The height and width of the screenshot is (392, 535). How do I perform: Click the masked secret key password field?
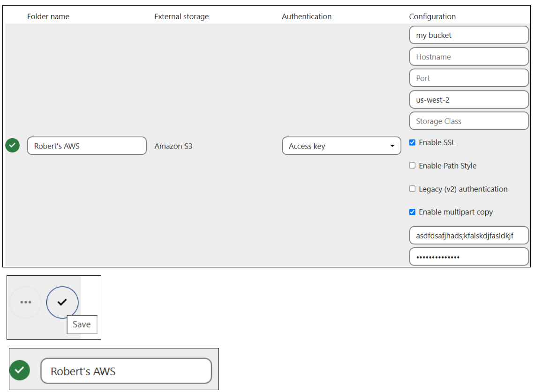tap(469, 257)
